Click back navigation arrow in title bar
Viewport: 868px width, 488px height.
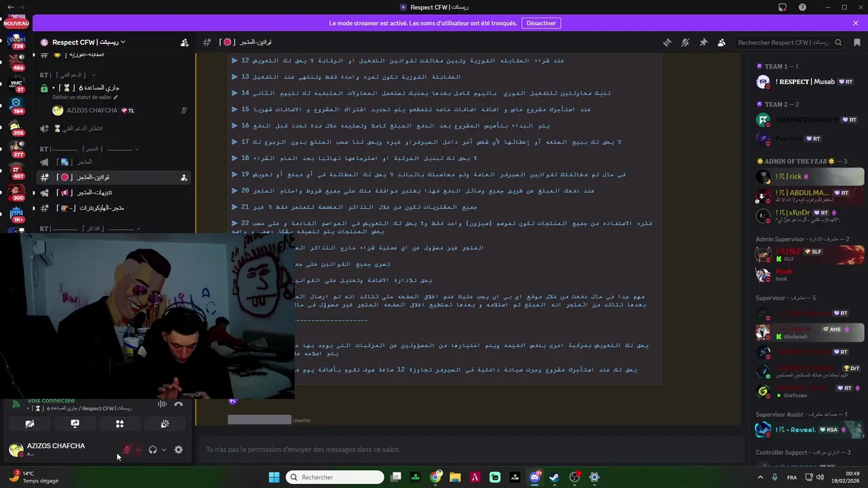click(10, 7)
